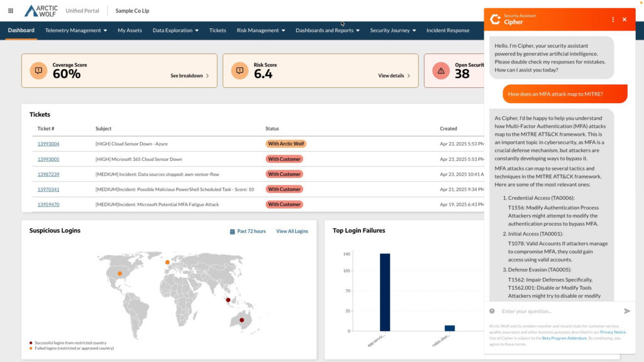Image resolution: width=644 pixels, height=362 pixels.
Task: Click the calendar icon beside Past 72 hours
Action: (x=232, y=231)
